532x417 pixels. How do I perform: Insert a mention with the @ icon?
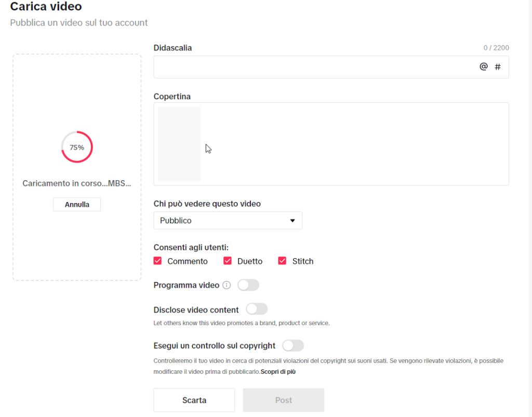484,66
